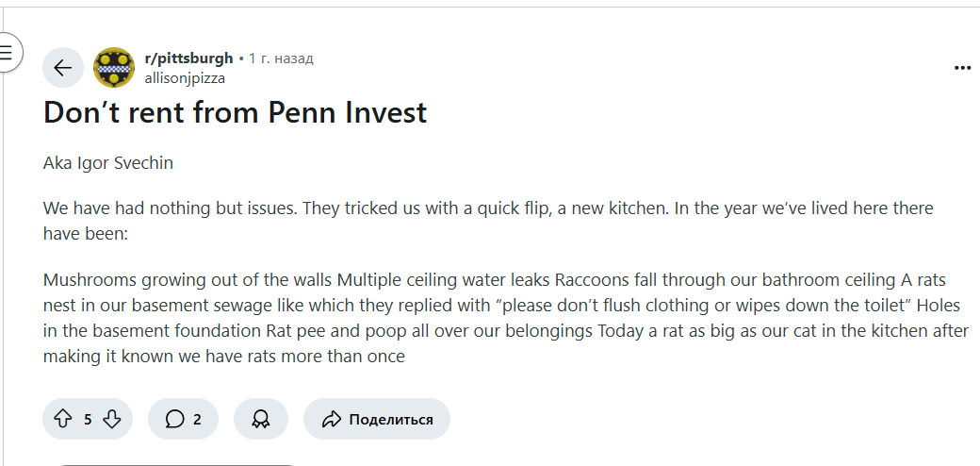Viewport: 980px width, 466px height.
Task: Click the post timestamp '1 г. назад'
Action: pos(281,58)
